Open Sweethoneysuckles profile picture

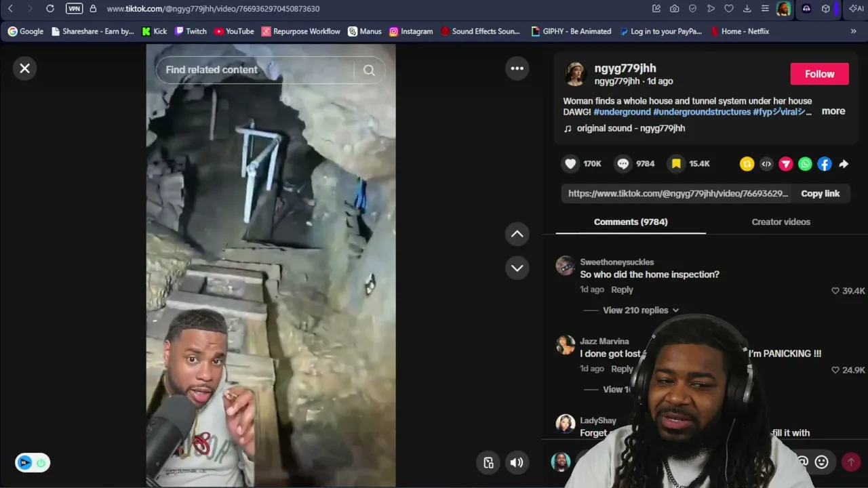click(566, 265)
